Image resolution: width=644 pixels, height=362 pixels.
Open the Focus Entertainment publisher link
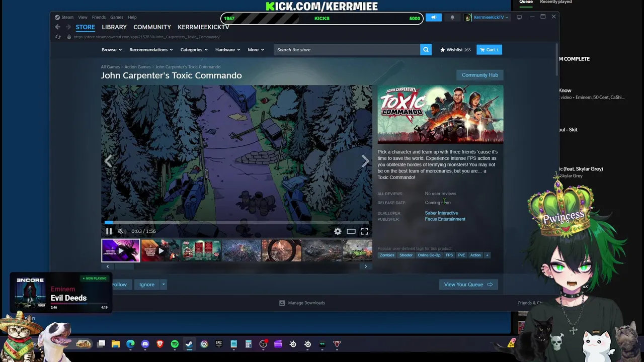coord(445,219)
